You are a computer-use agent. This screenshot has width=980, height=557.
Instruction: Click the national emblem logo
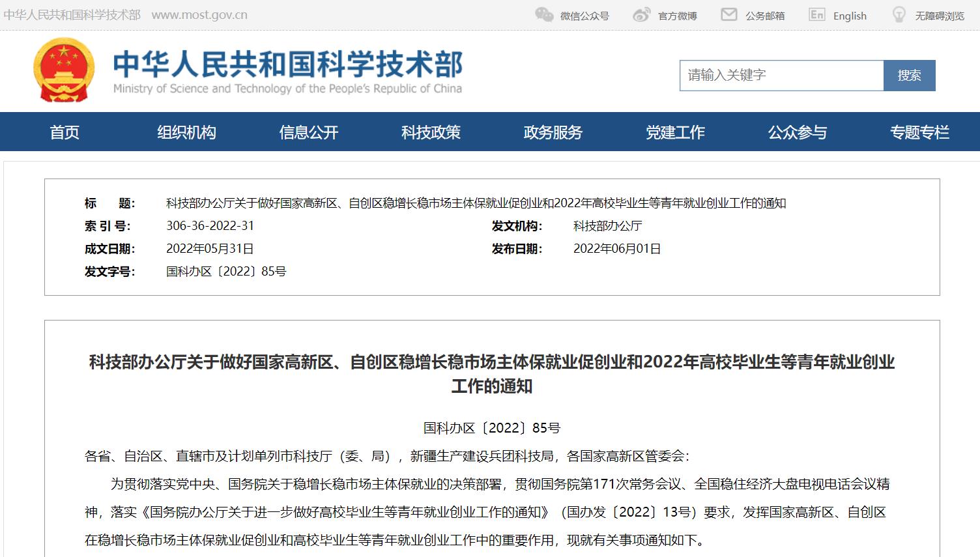64,70
